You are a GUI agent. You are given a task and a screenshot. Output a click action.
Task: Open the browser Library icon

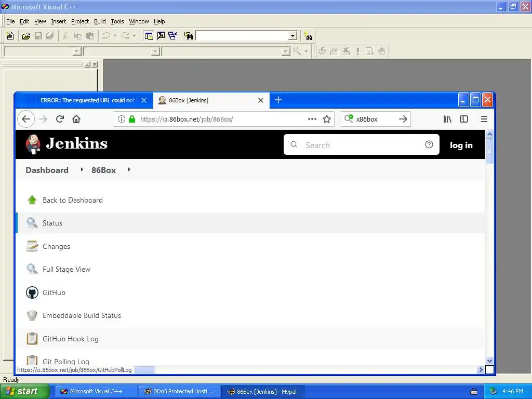(x=447, y=119)
